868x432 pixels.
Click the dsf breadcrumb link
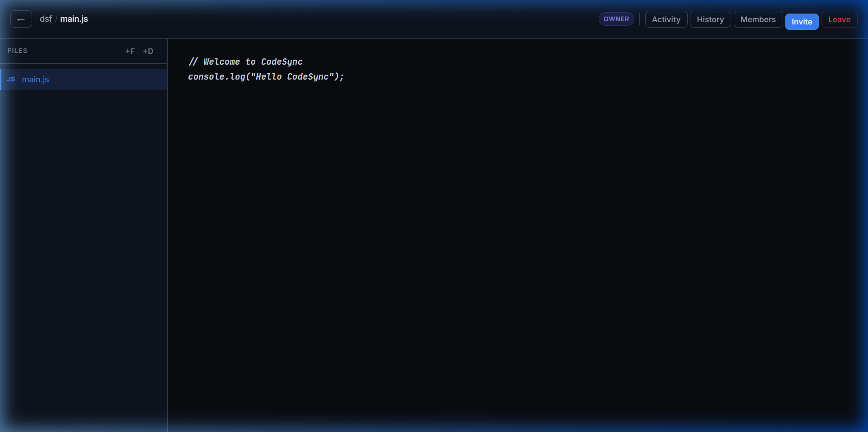(45, 19)
